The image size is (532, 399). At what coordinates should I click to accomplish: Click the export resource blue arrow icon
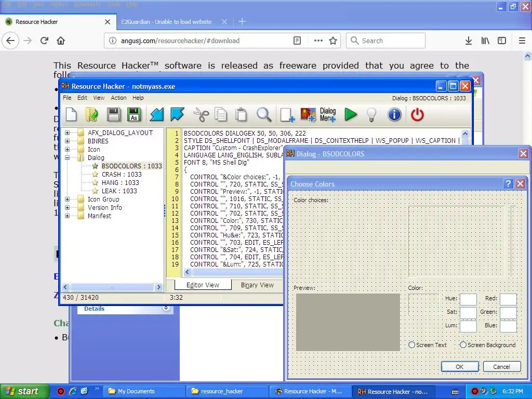tap(177, 115)
